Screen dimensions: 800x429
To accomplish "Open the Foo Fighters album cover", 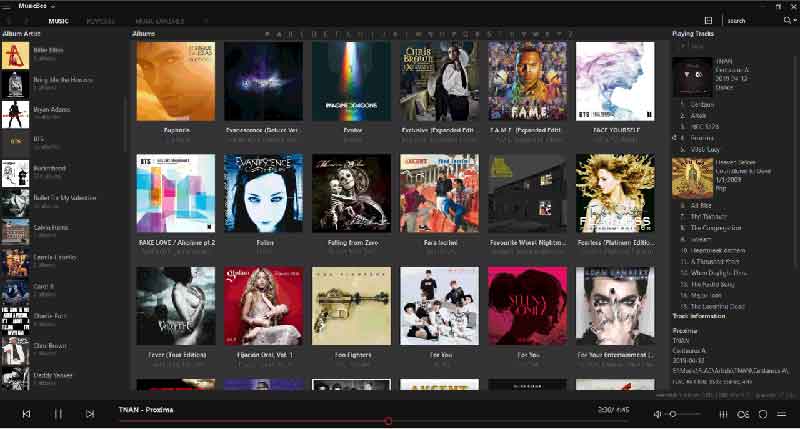I will [352, 306].
